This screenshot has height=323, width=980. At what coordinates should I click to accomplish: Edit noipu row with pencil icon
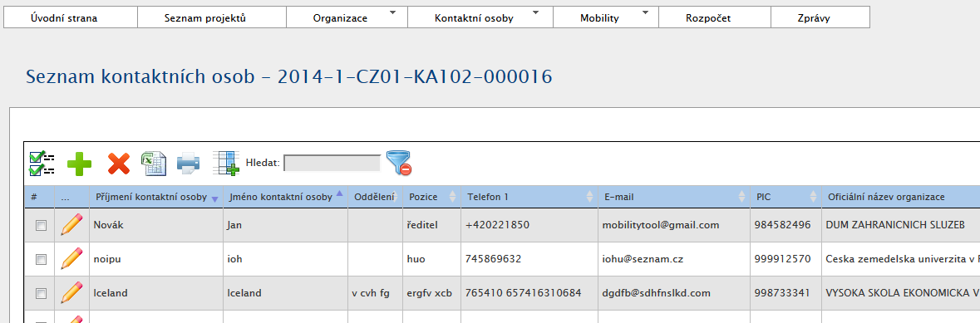71,259
